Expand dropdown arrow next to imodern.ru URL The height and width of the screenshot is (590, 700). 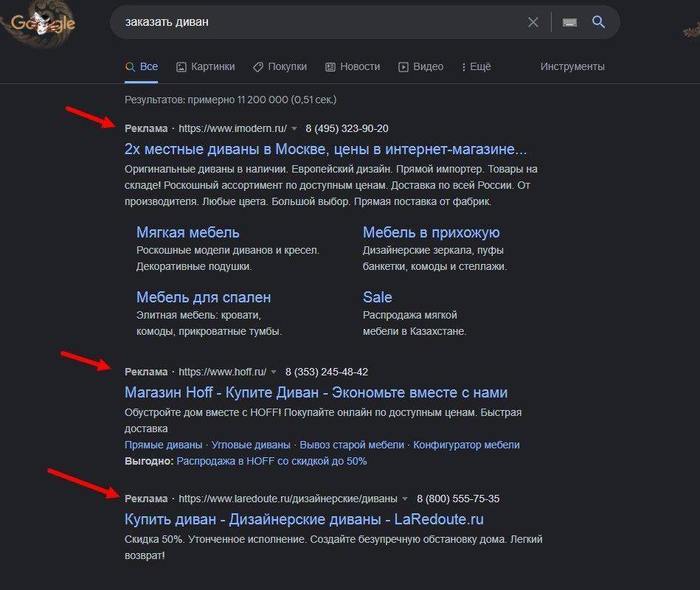pyautogui.click(x=294, y=129)
